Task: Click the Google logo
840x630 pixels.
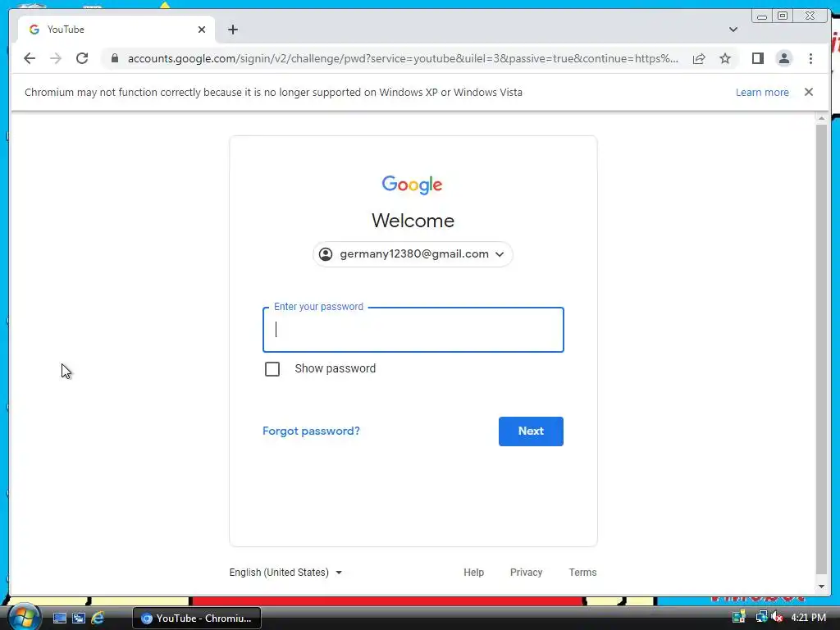Action: pyautogui.click(x=412, y=185)
